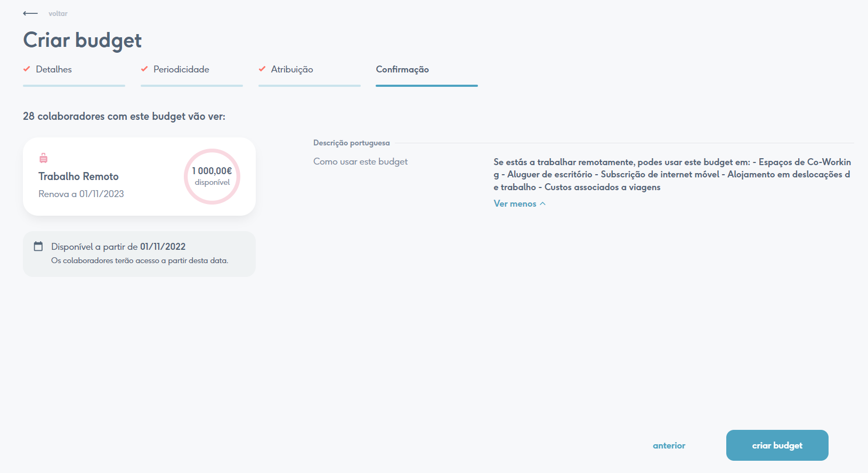The width and height of the screenshot is (868, 473).
Task: Click the Trabalho Remoto card title
Action: [78, 176]
